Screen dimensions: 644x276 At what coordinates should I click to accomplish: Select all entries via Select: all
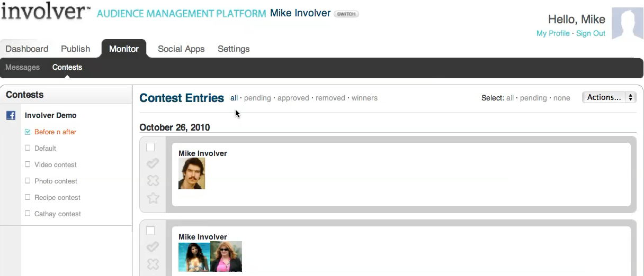pos(510,98)
